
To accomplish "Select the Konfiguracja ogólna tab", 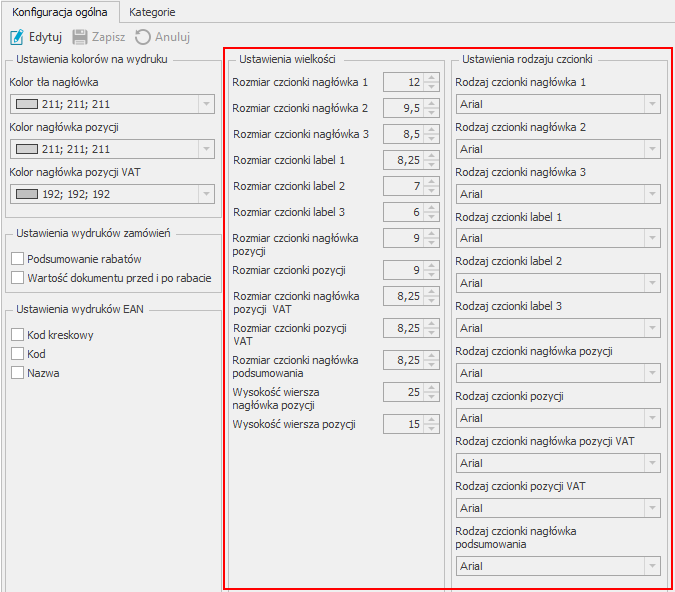I will [x=60, y=12].
